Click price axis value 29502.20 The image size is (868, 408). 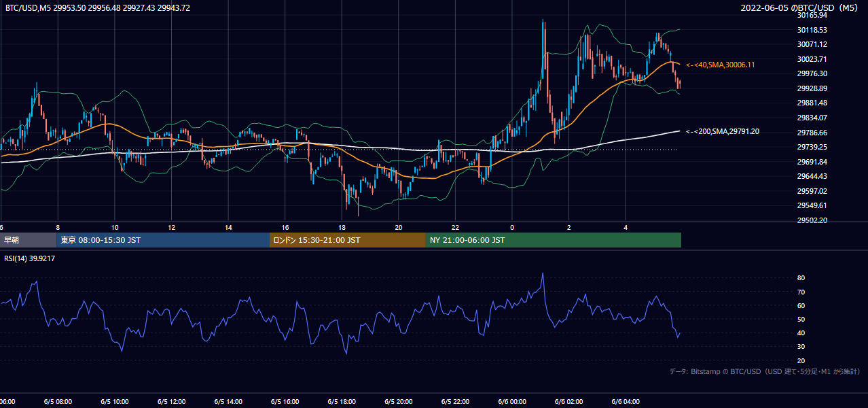point(812,220)
